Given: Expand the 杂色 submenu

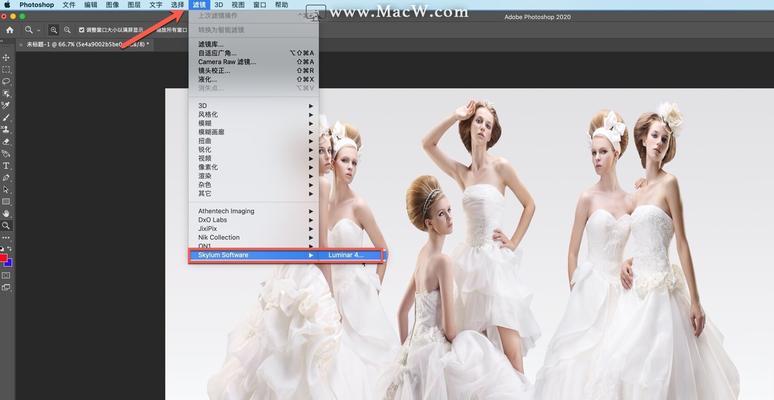Looking at the screenshot, I should pos(254,185).
